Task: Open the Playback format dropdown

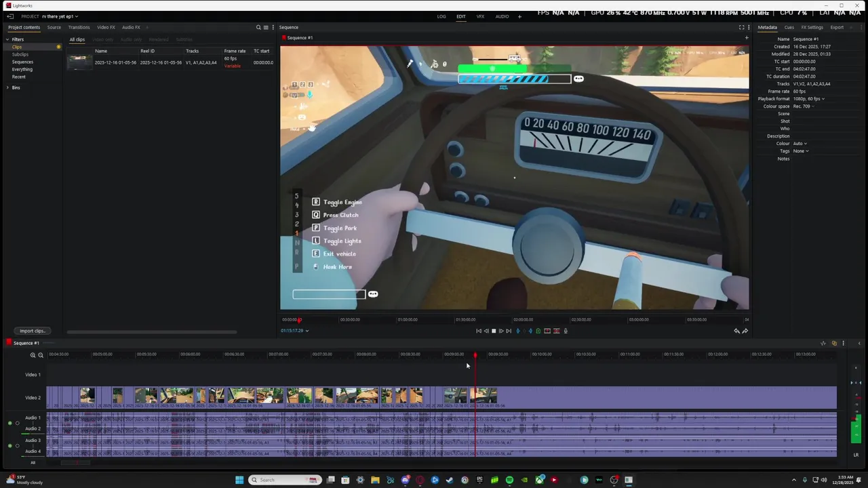Action: click(x=809, y=99)
